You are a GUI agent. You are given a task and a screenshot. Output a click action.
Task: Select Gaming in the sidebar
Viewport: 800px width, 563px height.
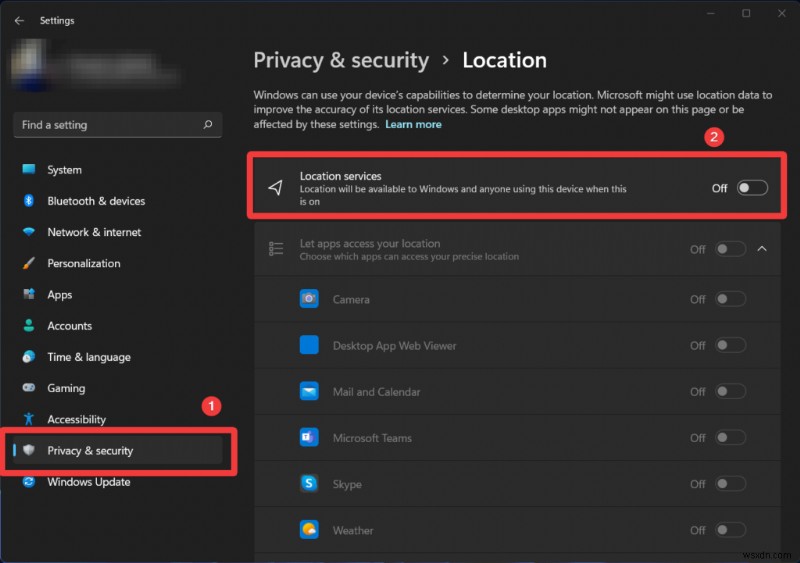118,388
